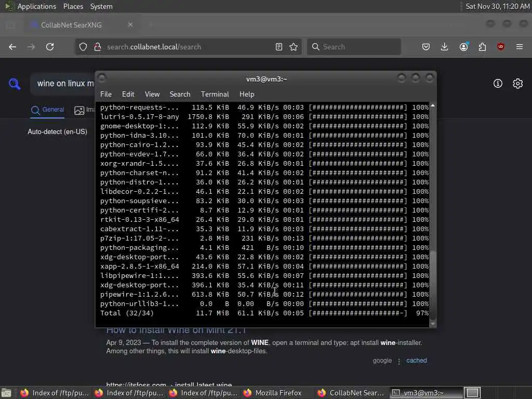Click the uBlock Origin toolbar icon
The image size is (532, 399).
(501, 47)
